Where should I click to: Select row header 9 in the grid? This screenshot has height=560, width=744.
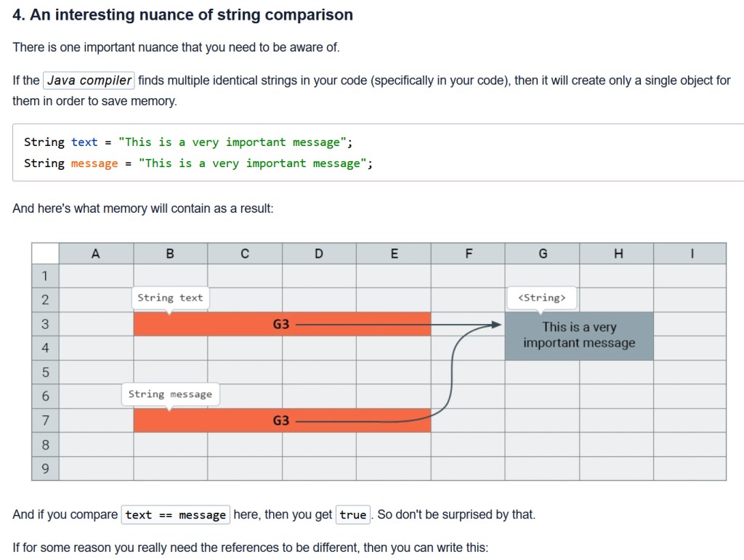[x=45, y=468]
